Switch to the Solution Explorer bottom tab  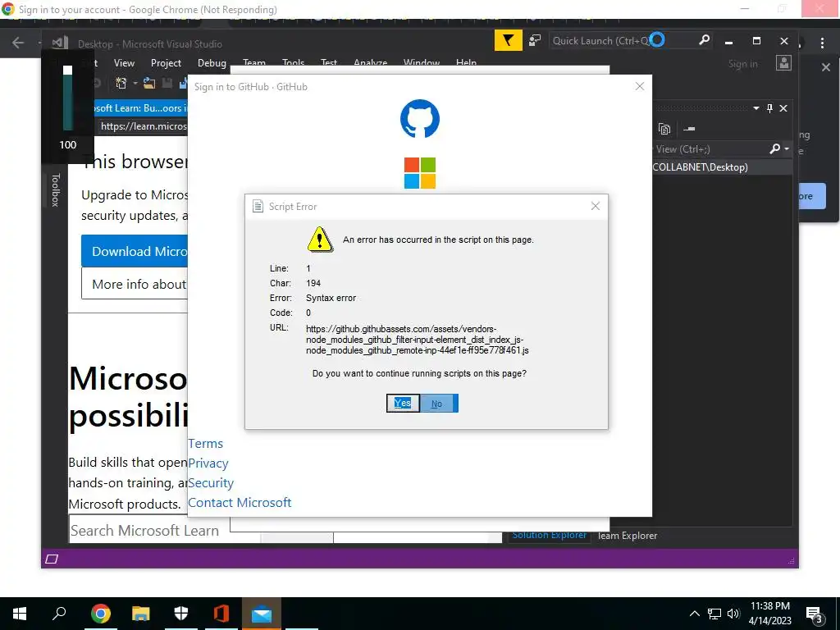tap(549, 535)
